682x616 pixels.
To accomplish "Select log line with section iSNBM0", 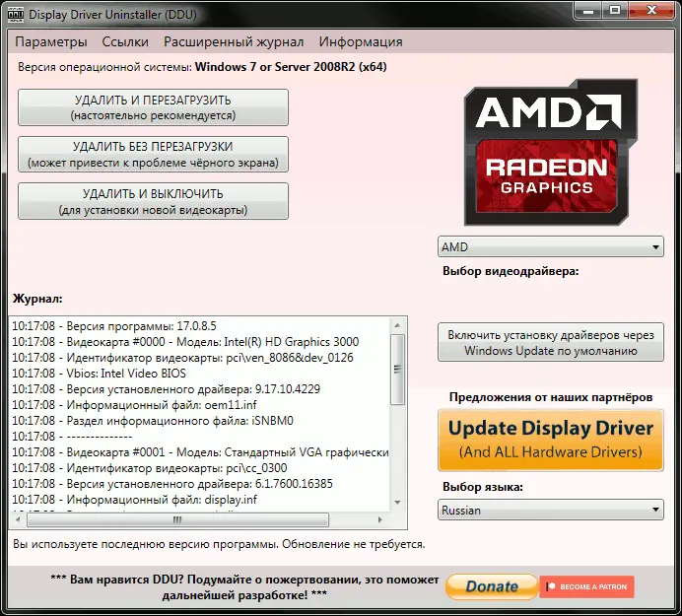I will coord(153,421).
